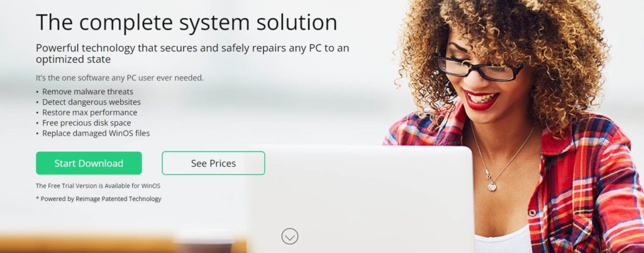This screenshot has height=253, width=644.
Task: Select 'The complete system solution' heading
Action: point(186,22)
